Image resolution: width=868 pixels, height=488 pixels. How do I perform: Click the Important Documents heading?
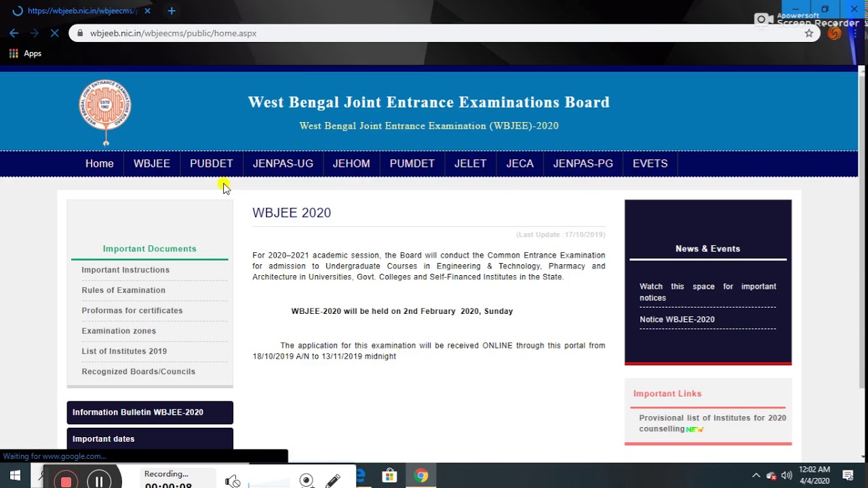pyautogui.click(x=150, y=249)
